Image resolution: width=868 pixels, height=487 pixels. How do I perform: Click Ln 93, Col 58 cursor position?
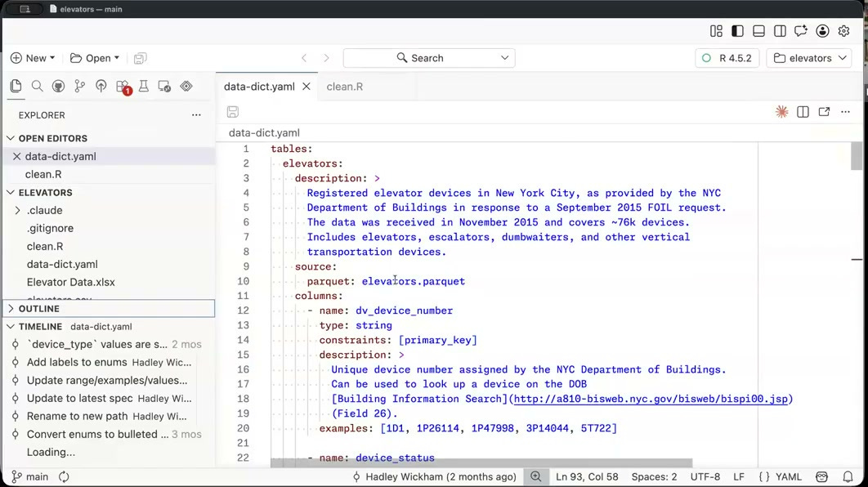(587, 476)
